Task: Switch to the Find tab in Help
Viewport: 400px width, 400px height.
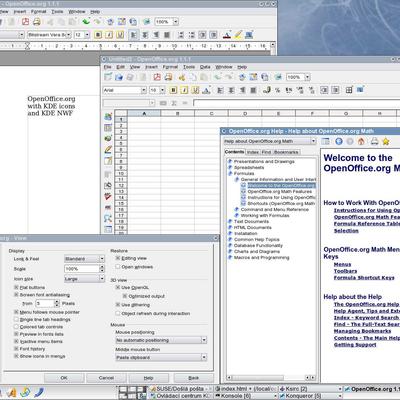Action: click(x=266, y=152)
